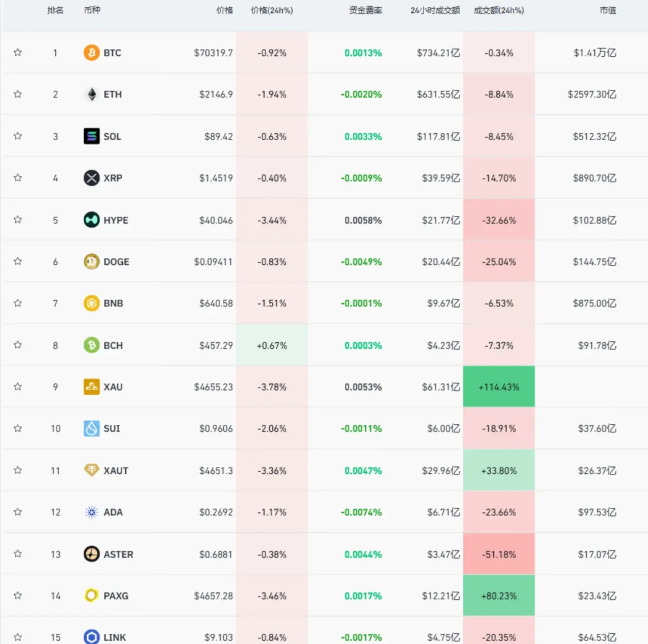Favorite ETH with its star
Image resolution: width=648 pixels, height=644 pixels.
(18, 94)
